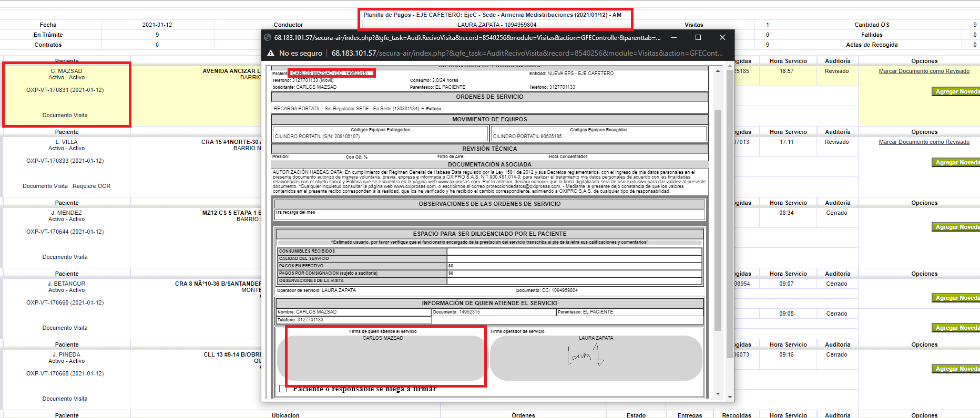Click the globe icon in popup title bar
Image resolution: width=980 pixels, height=418 pixels.
tap(268, 37)
